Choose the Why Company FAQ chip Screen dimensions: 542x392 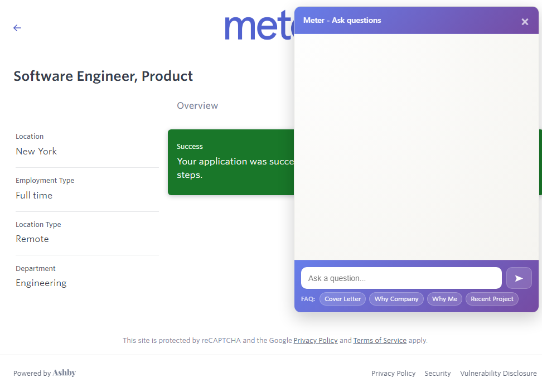click(x=396, y=299)
